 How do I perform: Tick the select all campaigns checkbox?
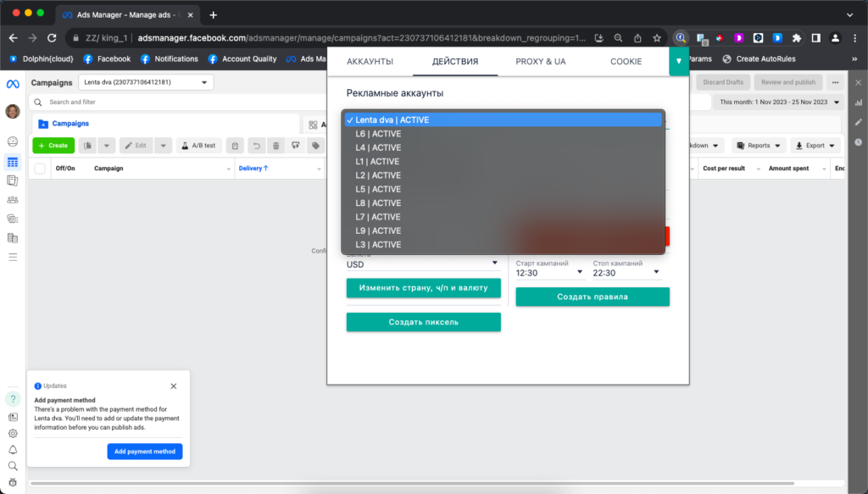point(40,168)
